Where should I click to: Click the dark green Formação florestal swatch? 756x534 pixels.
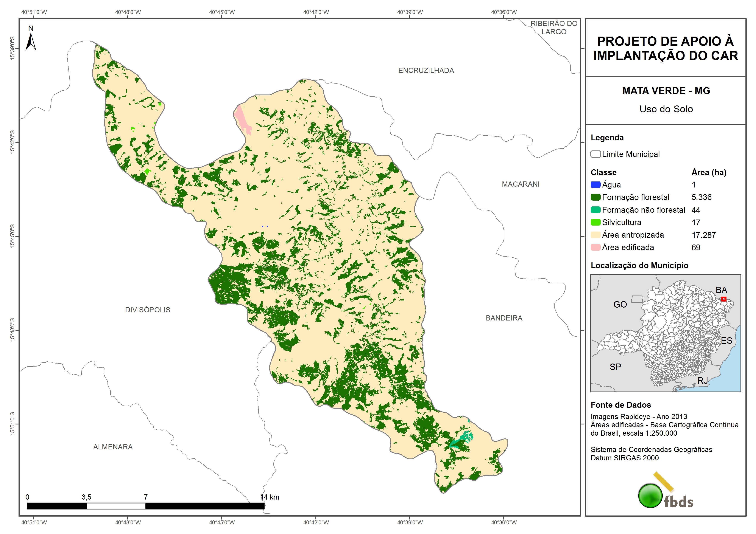tap(595, 197)
